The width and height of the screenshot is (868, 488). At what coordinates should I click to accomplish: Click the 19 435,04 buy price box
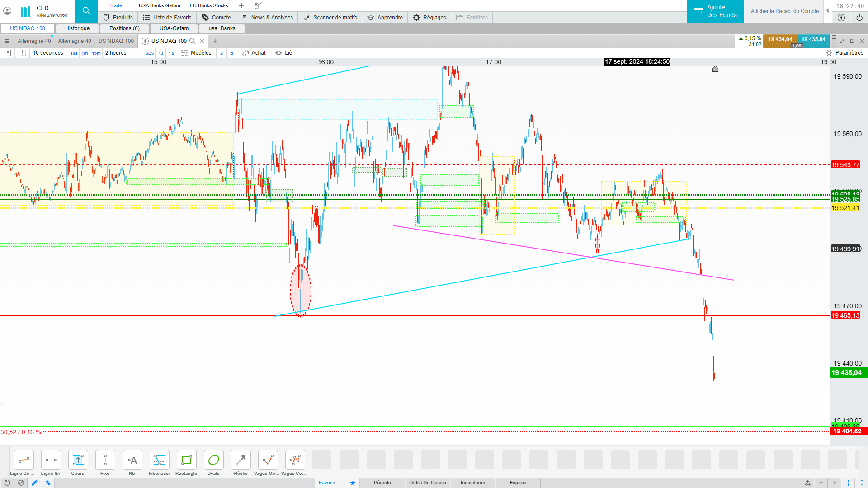click(x=813, y=39)
